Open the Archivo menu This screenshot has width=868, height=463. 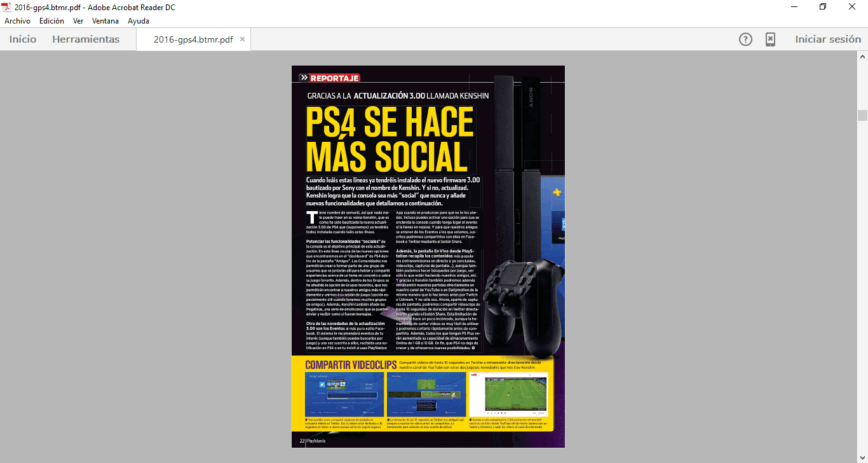pos(17,21)
